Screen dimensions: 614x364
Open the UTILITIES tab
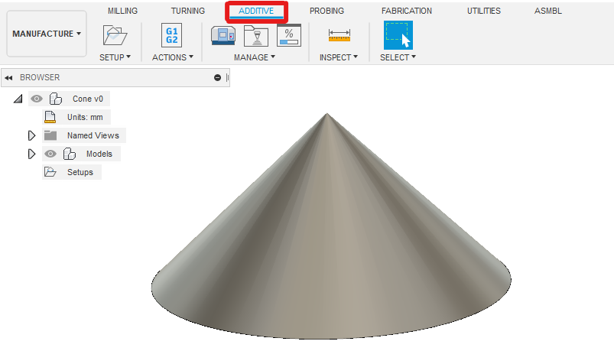coord(483,11)
